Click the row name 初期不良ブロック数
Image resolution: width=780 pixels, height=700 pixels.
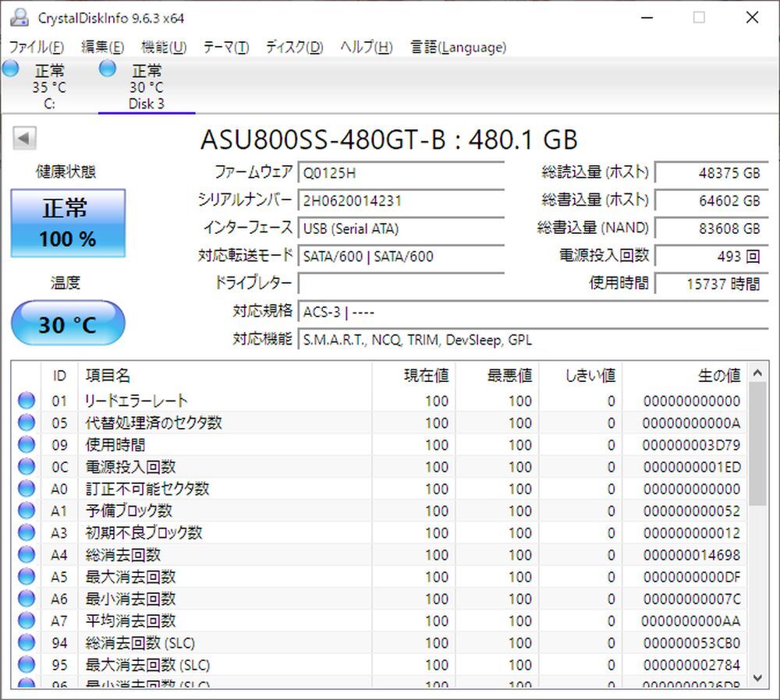144,532
